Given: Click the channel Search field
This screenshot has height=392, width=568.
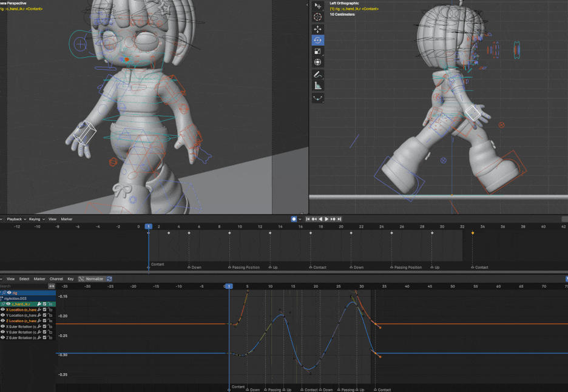Looking at the screenshot, I should 24,286.
